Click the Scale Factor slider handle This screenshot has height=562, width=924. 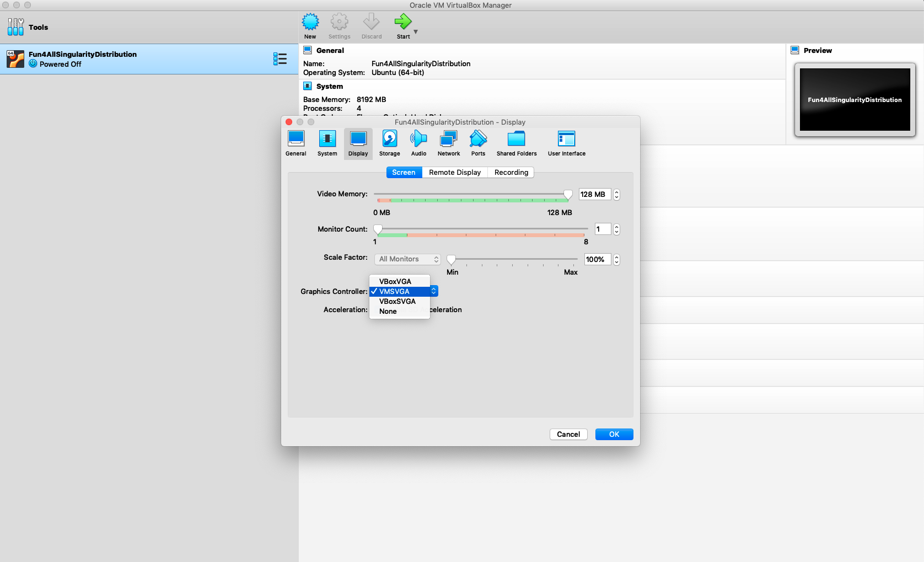(x=451, y=259)
